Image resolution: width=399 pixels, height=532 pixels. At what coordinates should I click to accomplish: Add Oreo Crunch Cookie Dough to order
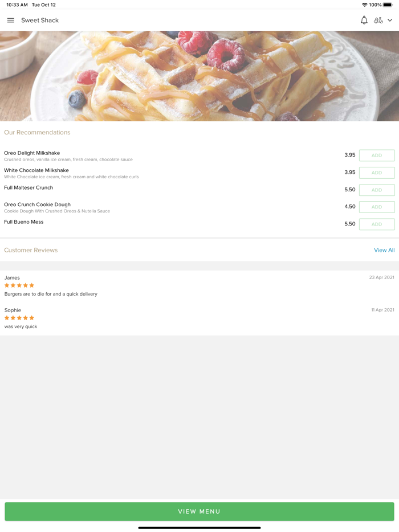(376, 207)
